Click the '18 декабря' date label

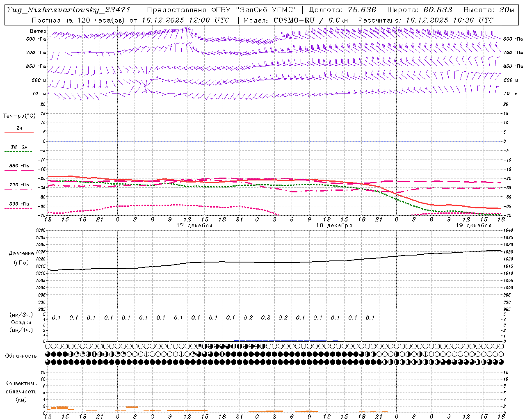pos(333,226)
